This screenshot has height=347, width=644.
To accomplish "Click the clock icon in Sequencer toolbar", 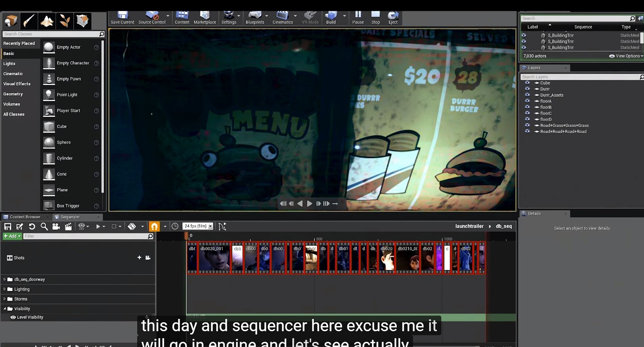I will click(x=175, y=226).
